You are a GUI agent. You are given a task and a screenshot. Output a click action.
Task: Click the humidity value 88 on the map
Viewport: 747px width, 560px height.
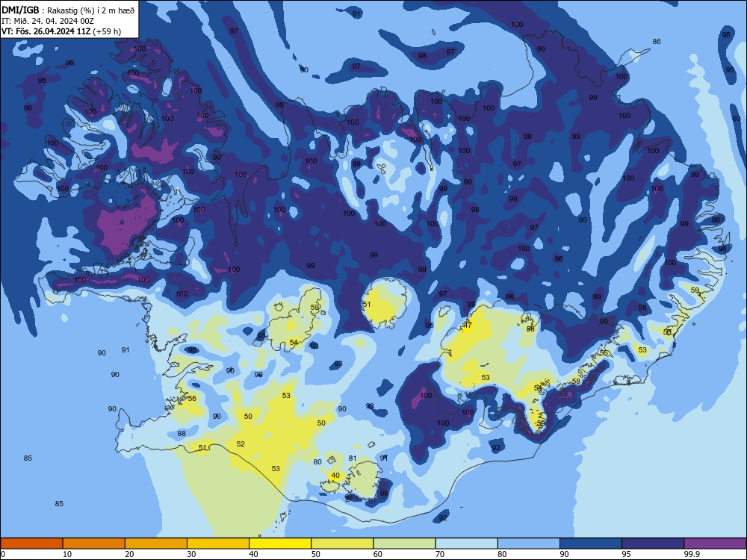[182, 433]
